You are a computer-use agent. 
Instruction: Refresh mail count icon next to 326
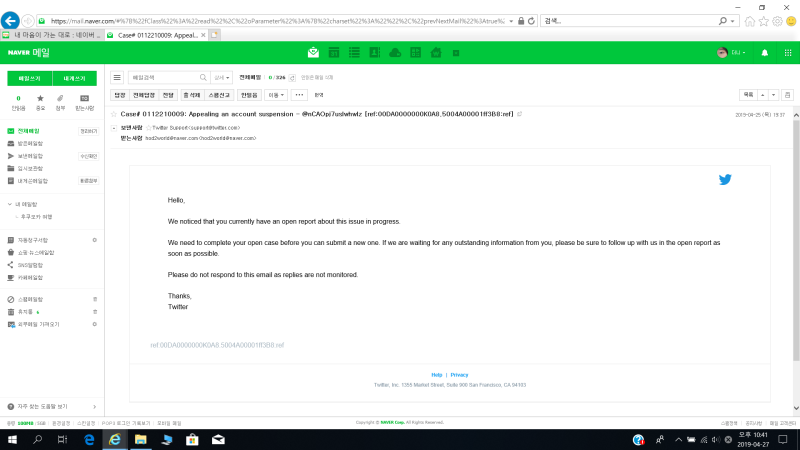(292, 78)
